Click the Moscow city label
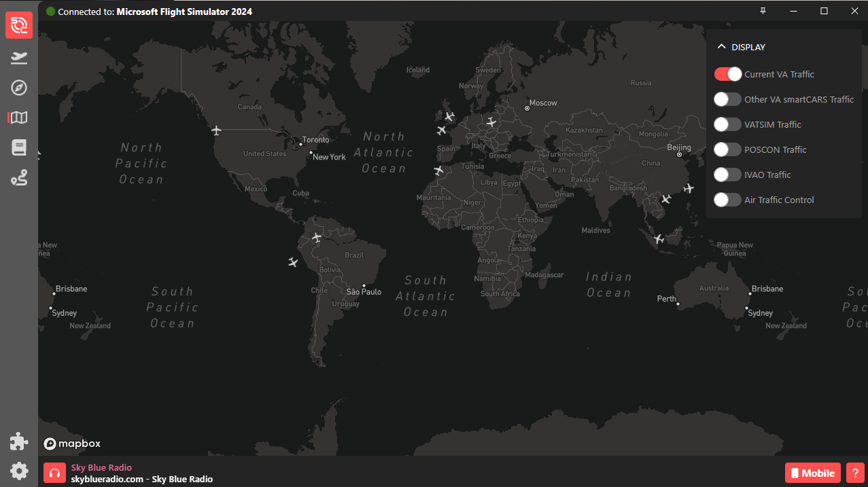 pyautogui.click(x=543, y=103)
